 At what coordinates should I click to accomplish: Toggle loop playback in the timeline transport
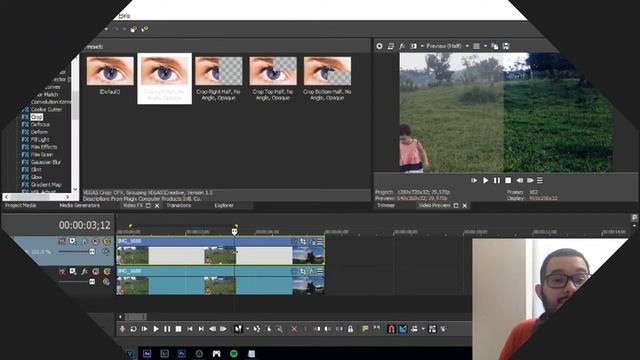click(133, 329)
